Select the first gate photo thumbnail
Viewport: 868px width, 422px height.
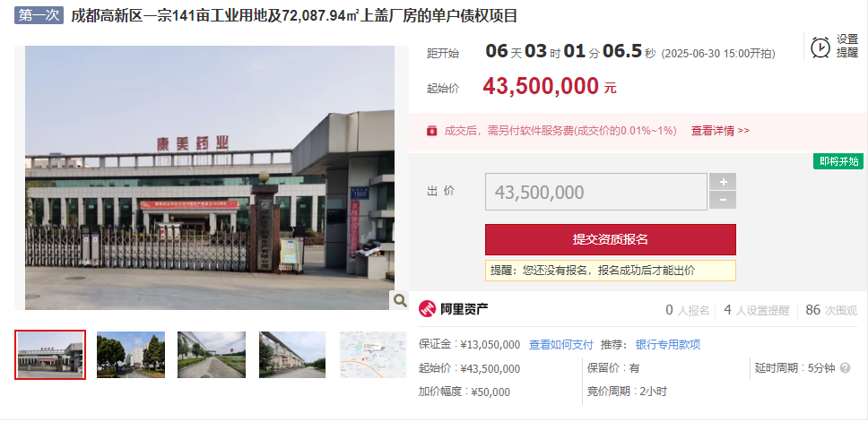pos(50,355)
